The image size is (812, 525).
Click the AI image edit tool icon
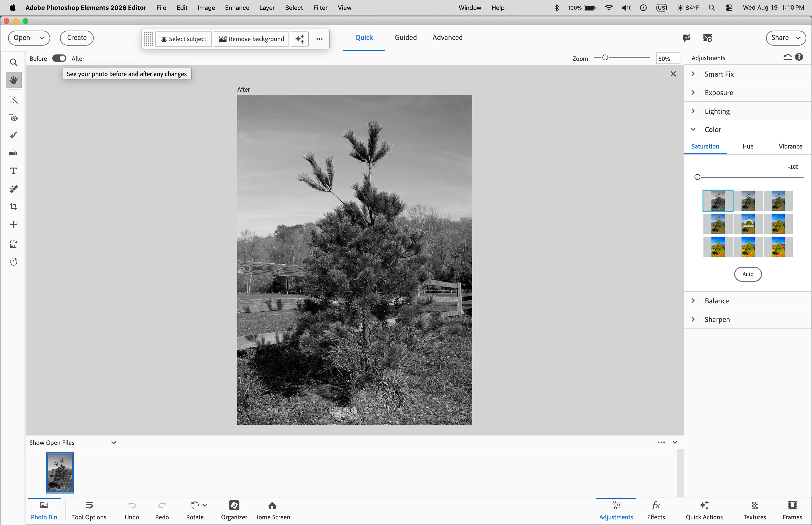coord(14,244)
